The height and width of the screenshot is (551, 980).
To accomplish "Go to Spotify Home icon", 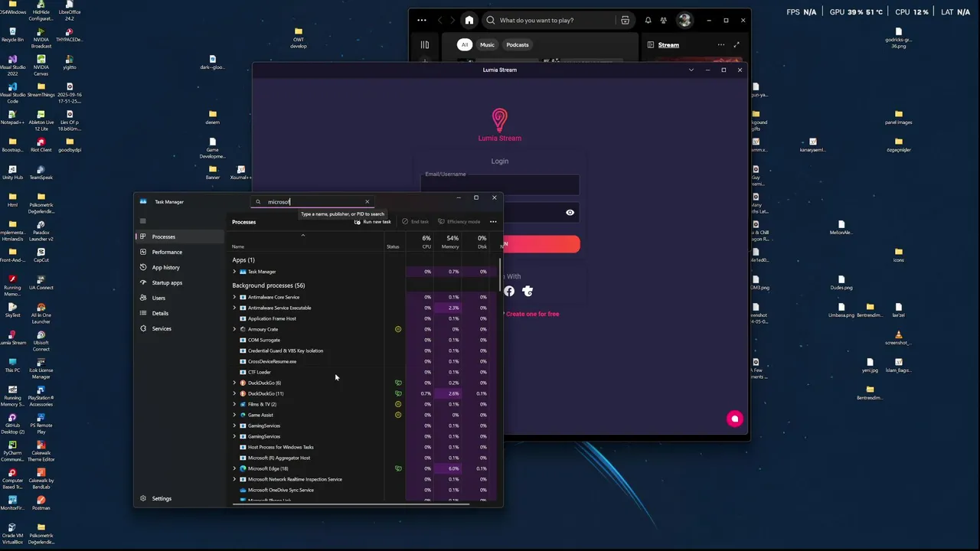I will click(469, 21).
